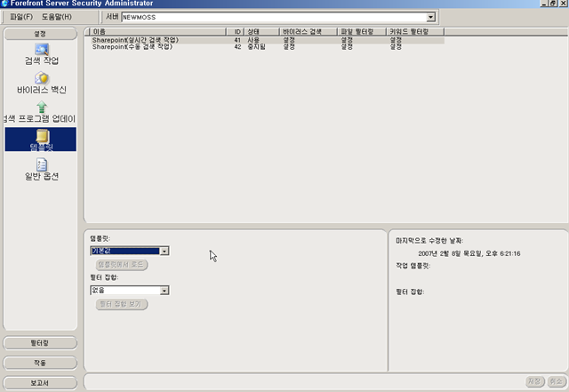569x392 pixels.
Task: Click the 중지됨 status cell
Action: click(257, 47)
